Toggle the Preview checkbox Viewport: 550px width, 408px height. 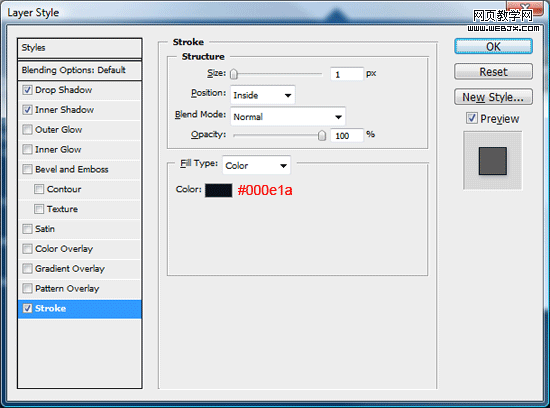coord(472,118)
